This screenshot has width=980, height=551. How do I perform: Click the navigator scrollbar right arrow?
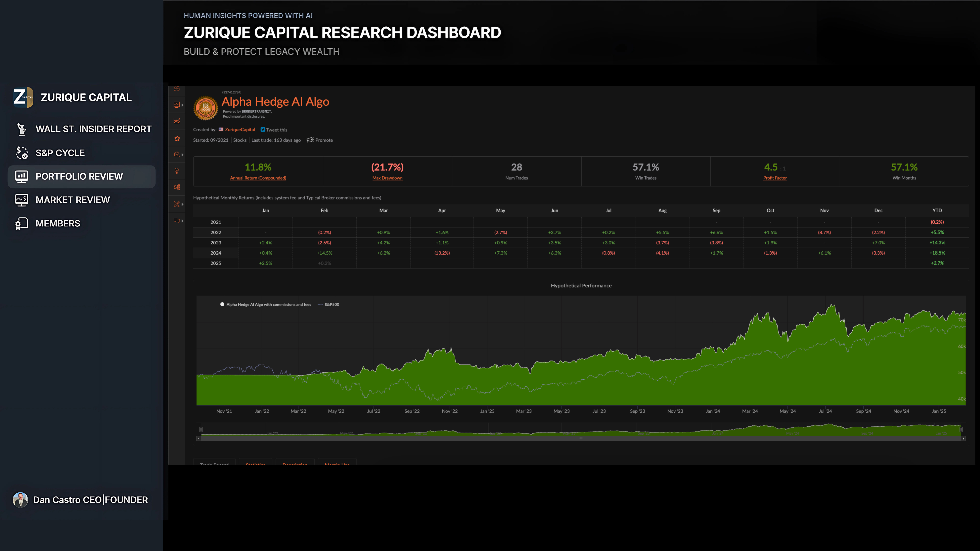pyautogui.click(x=963, y=439)
